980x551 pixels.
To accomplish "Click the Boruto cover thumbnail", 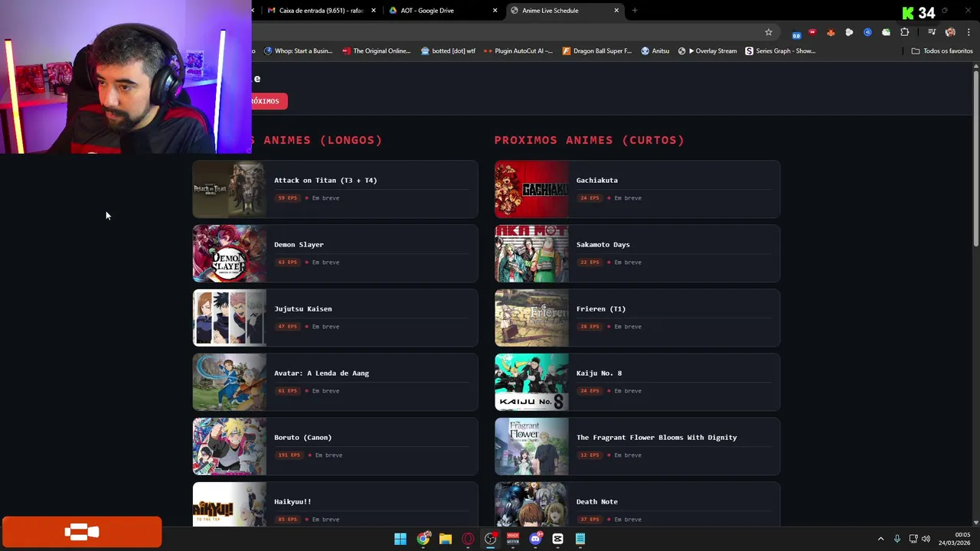I will 229,446.
